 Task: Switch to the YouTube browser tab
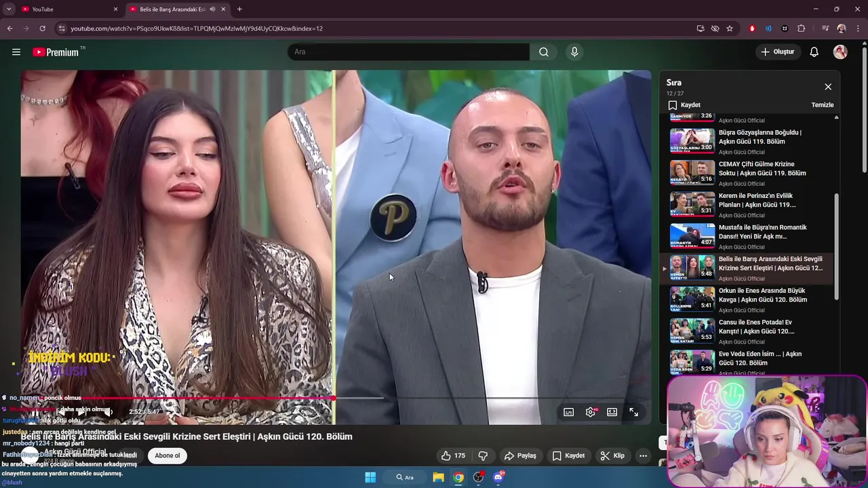(68, 9)
